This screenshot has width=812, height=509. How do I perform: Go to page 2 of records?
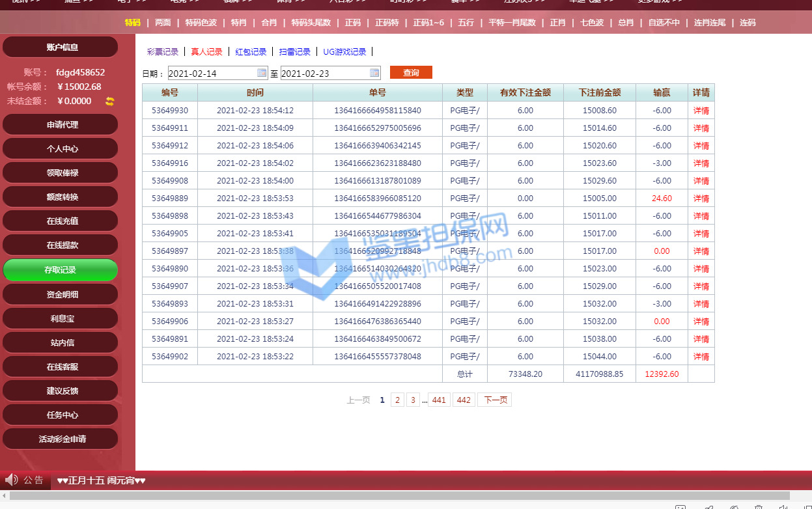[397, 400]
